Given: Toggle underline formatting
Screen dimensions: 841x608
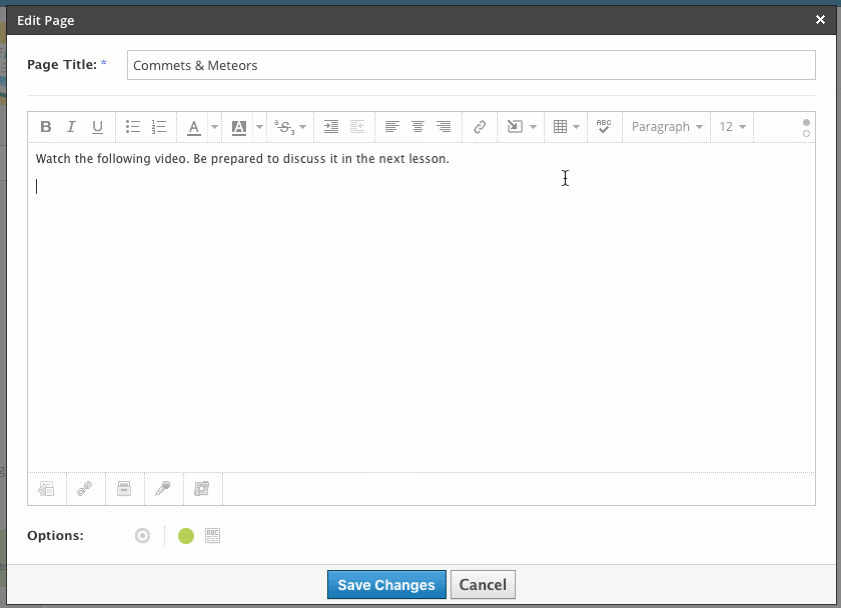Looking at the screenshot, I should (97, 127).
